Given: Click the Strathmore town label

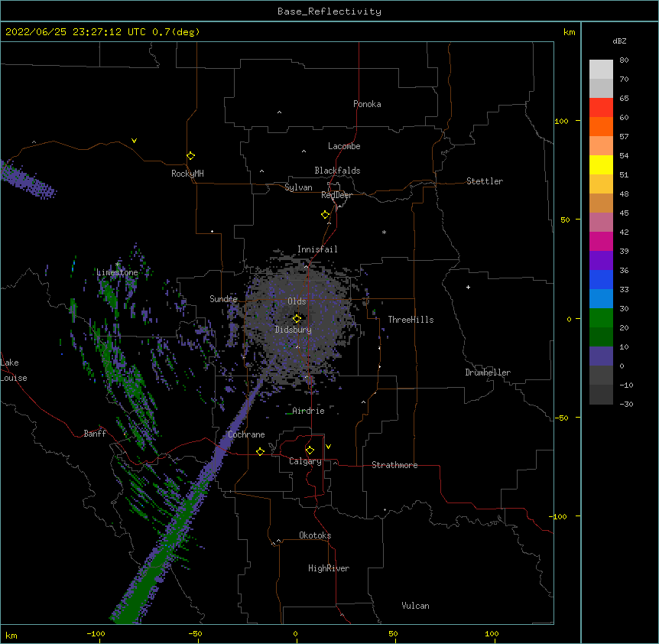Looking at the screenshot, I should [394, 465].
